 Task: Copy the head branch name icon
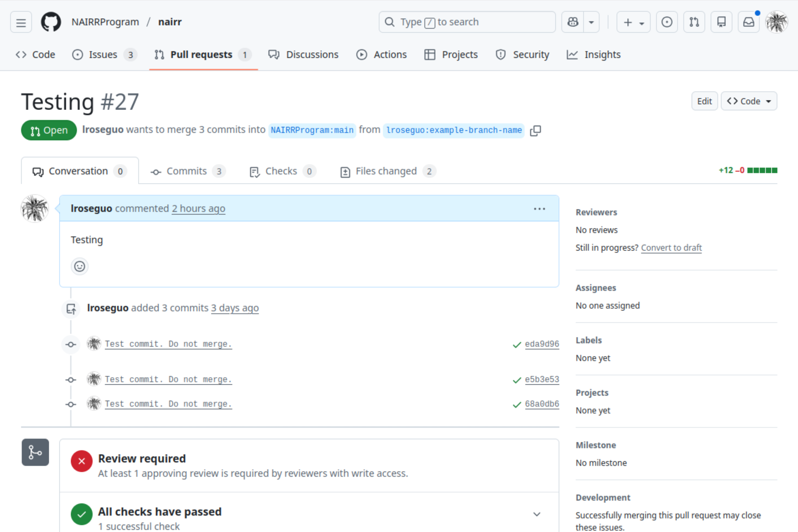(535, 131)
